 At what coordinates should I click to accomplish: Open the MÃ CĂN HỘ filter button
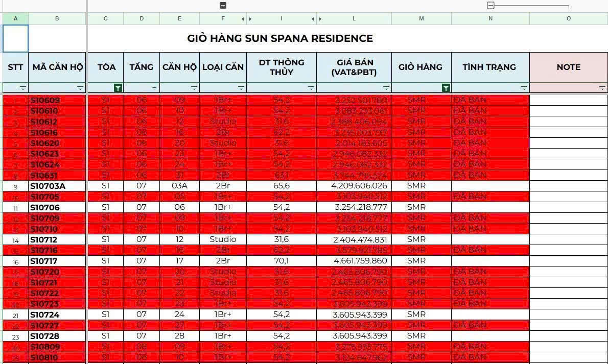(80, 88)
